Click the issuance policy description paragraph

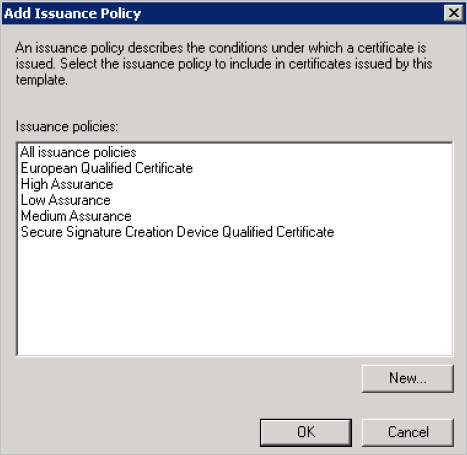(224, 64)
